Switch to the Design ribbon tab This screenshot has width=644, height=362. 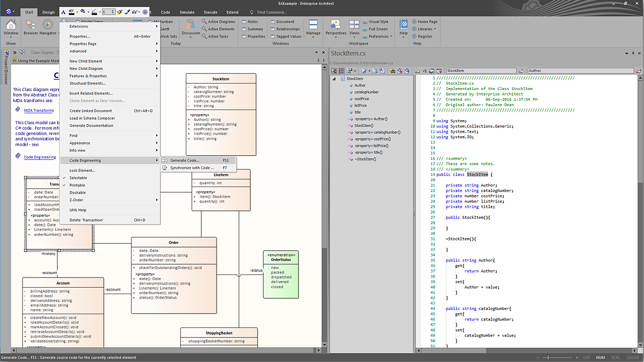48,12
